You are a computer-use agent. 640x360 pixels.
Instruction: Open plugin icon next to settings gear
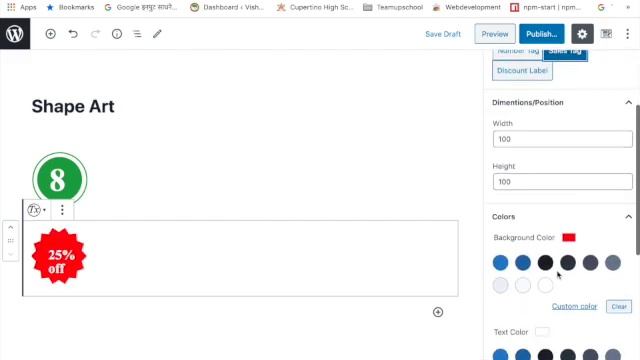tap(606, 34)
